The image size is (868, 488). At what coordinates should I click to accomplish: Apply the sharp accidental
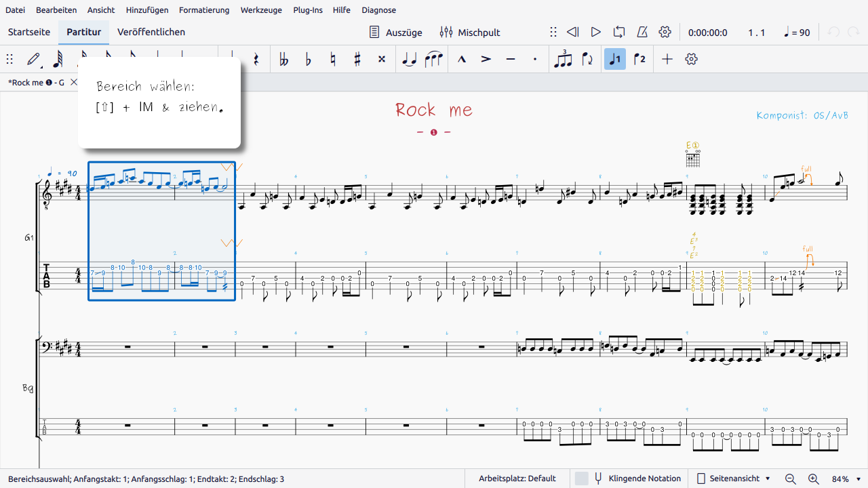coord(357,59)
